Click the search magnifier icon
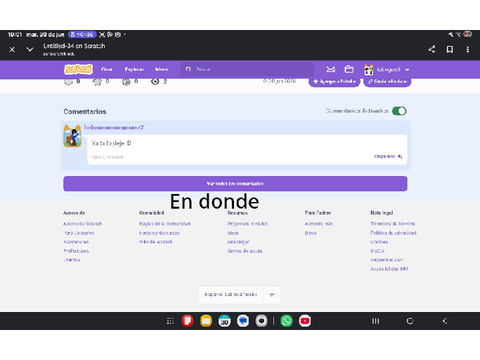The height and width of the screenshot is (360, 480). click(x=188, y=69)
